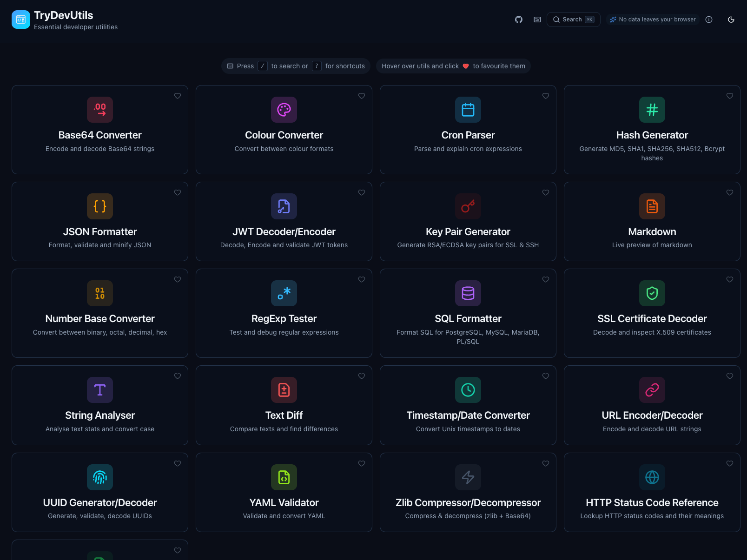Click the TryDevUtils logo icon
Screen dimensions: 747x560
click(21, 20)
